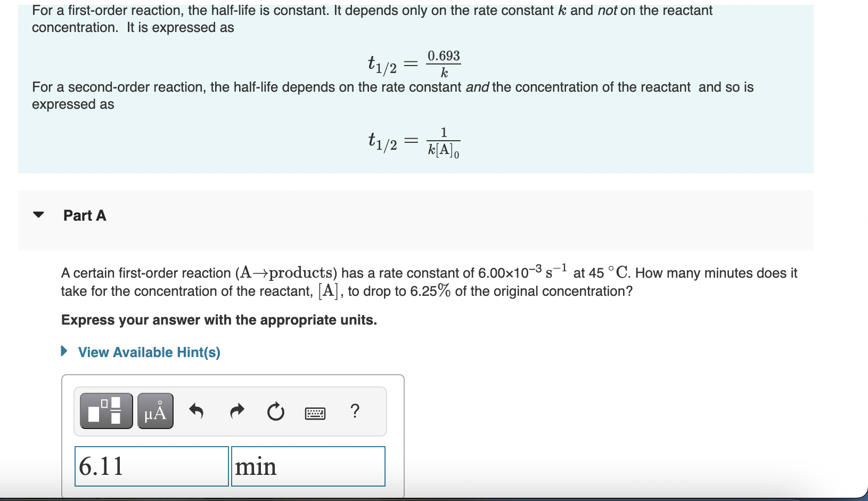
Task: Open equation editor help via question mark
Action: (355, 411)
